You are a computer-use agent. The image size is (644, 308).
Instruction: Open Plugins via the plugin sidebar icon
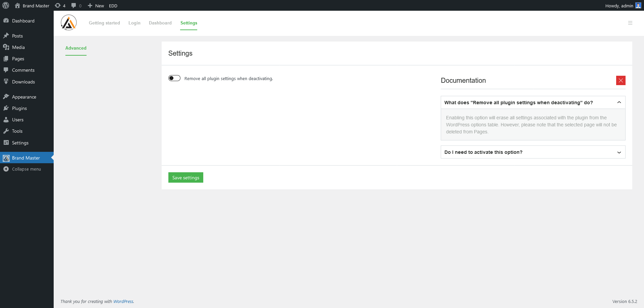click(6, 108)
